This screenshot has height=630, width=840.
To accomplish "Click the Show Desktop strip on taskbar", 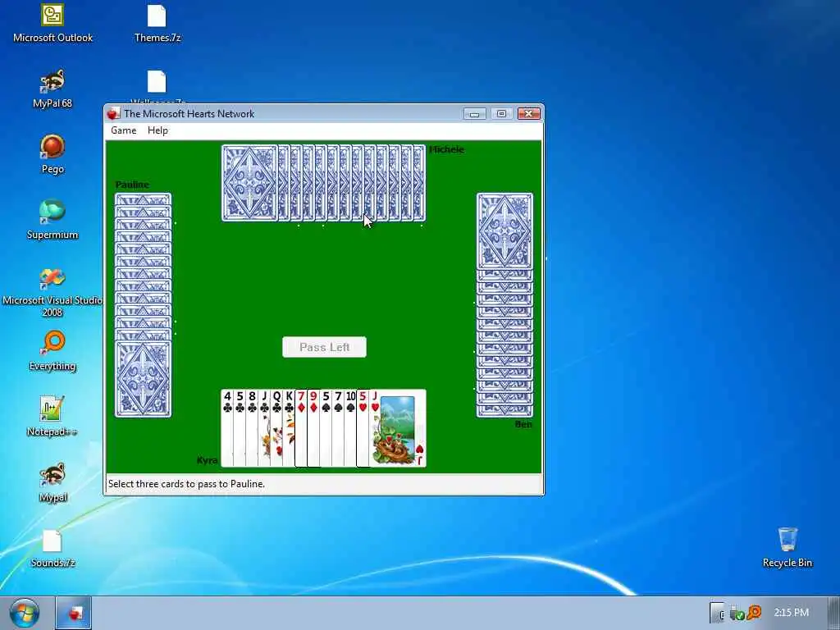I will coord(833,613).
